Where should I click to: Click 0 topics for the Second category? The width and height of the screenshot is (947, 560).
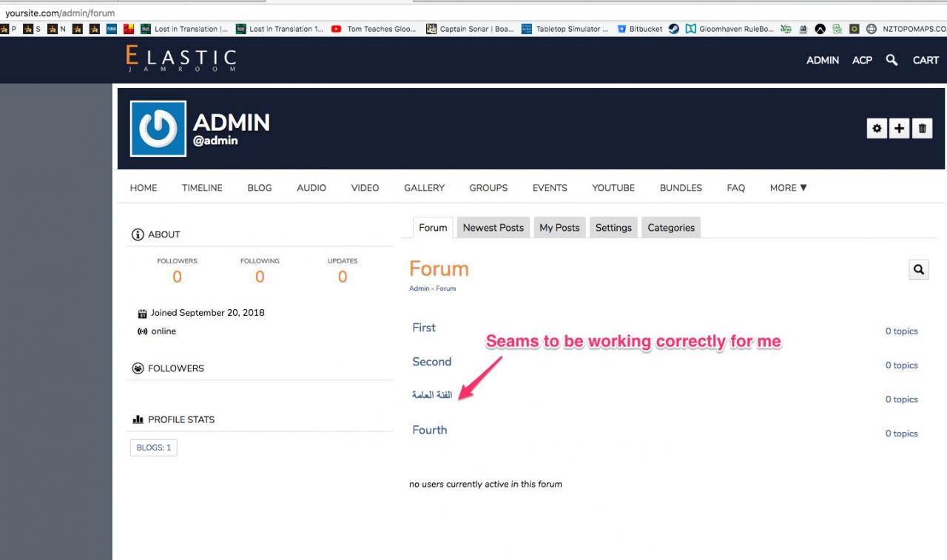[x=902, y=365]
